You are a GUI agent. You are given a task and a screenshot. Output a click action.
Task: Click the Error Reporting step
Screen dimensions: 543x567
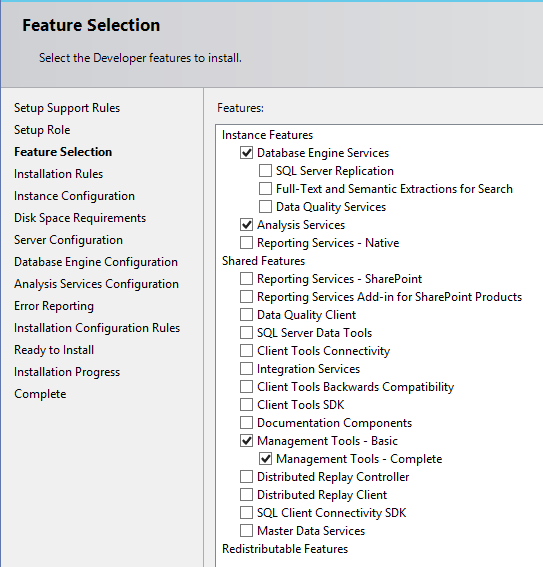(x=54, y=306)
